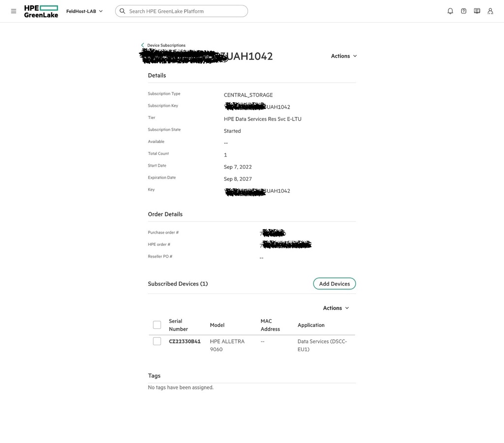Click the Add Devices button
This screenshot has height=443, width=504.
pos(335,284)
